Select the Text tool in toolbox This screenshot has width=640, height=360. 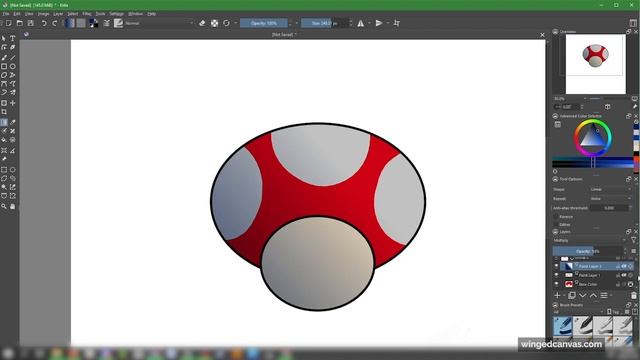(x=13, y=38)
